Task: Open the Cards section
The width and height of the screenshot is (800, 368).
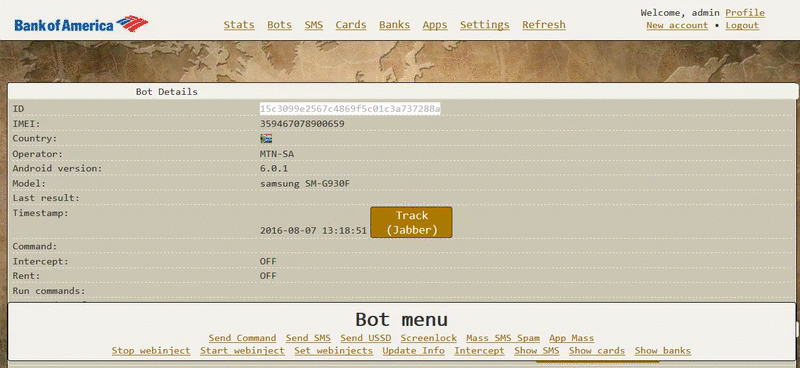Action: (351, 24)
